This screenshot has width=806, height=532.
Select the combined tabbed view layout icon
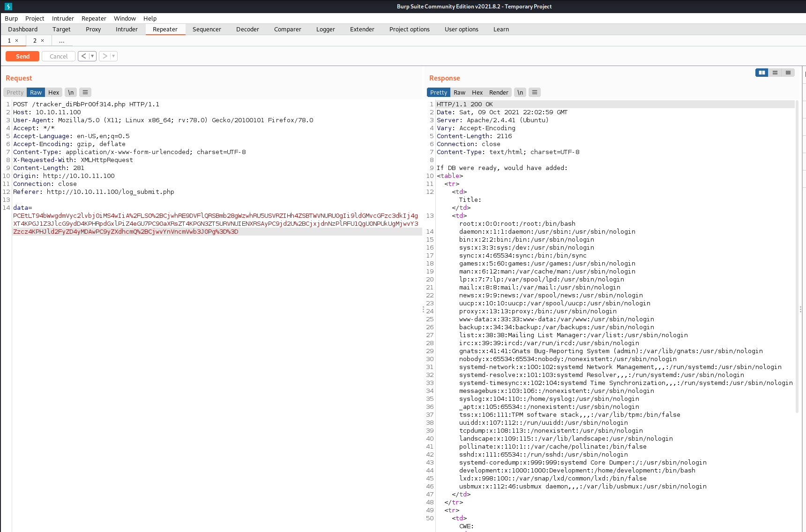[788, 73]
